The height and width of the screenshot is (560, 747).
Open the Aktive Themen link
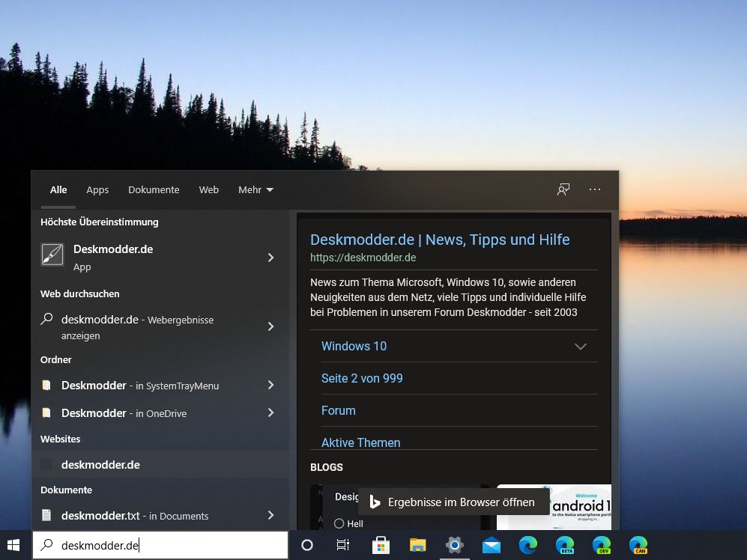(x=360, y=442)
